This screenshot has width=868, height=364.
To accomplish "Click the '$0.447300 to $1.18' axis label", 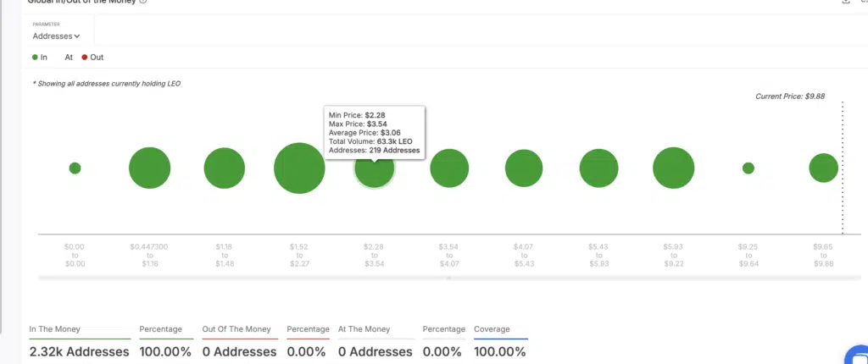I will coord(149,255).
